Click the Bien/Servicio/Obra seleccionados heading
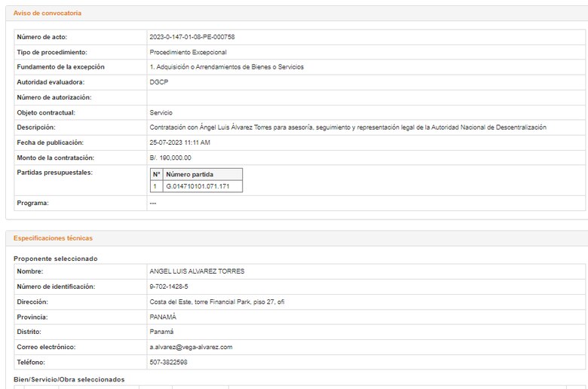Viewport: 588px width, 389px height. coord(69,379)
